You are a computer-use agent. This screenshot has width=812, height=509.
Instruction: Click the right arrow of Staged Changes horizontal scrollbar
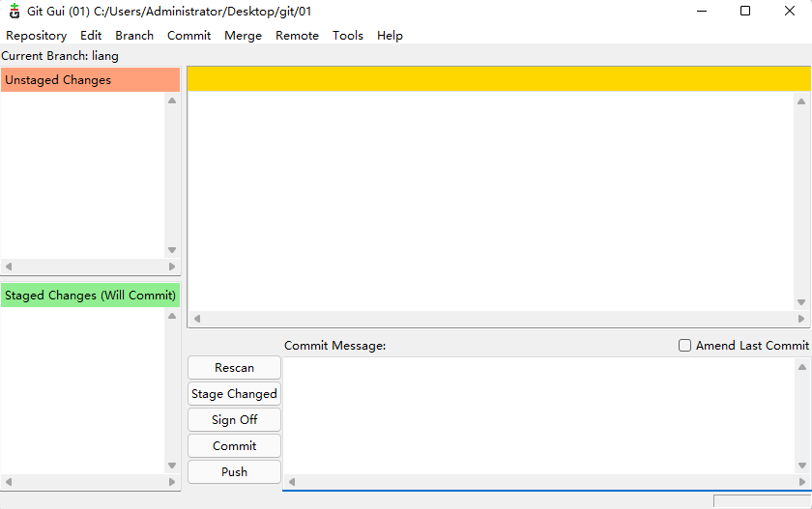172,482
